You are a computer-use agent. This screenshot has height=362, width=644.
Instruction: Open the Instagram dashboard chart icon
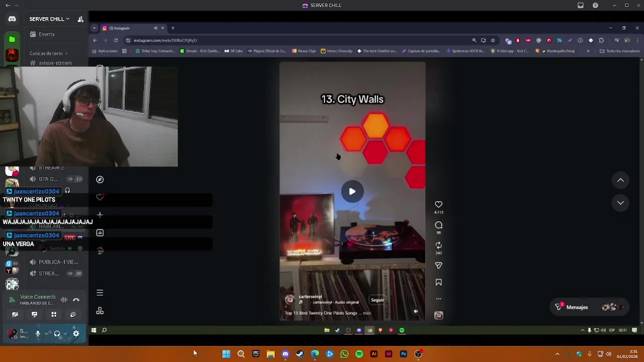point(100,233)
